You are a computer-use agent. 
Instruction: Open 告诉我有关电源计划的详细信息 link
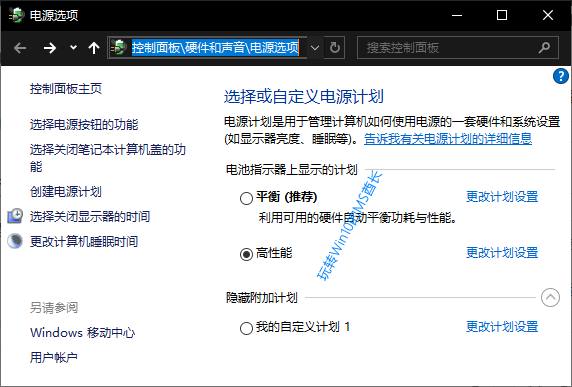[x=448, y=139]
